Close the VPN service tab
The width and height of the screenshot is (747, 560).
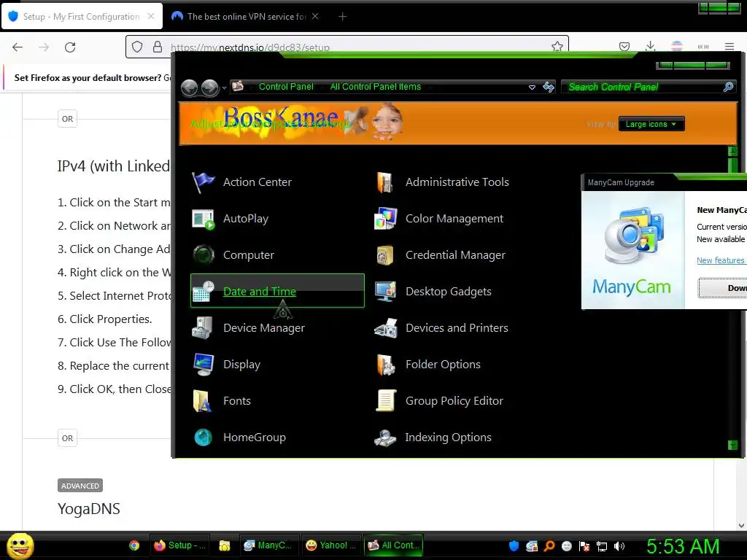coord(315,16)
